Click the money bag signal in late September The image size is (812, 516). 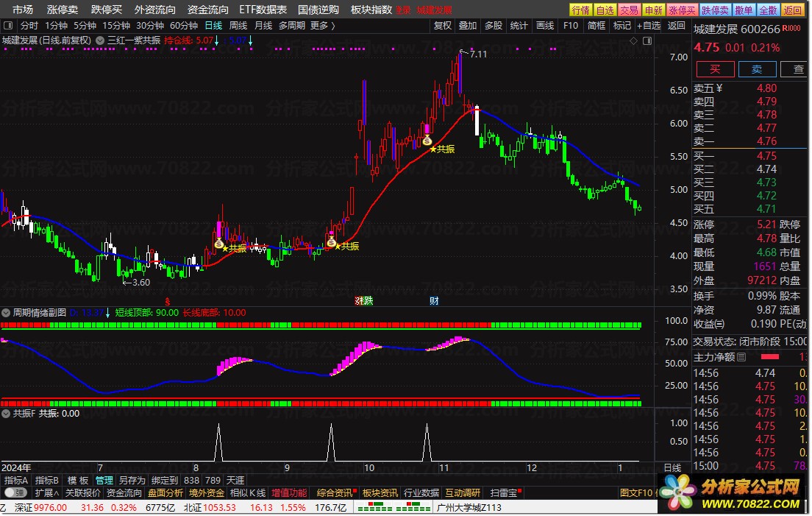pyautogui.click(x=332, y=241)
